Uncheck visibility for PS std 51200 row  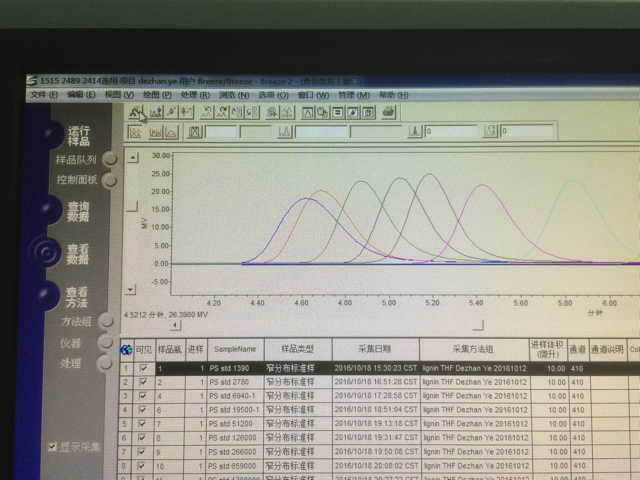point(142,424)
